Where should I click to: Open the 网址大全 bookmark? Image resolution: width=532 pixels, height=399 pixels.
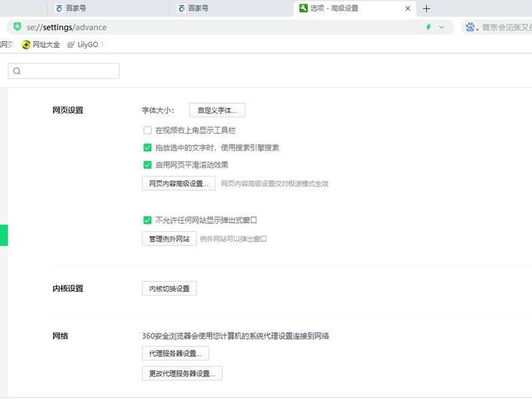click(x=41, y=45)
